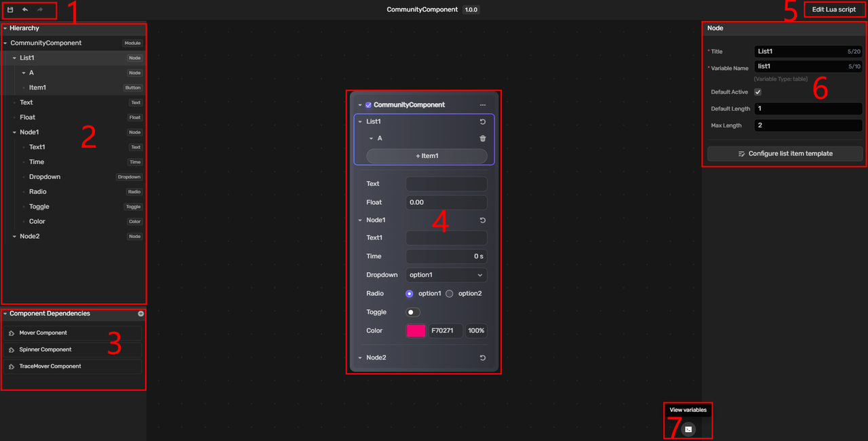Click the View variables terminal icon
Viewport: 868px width, 441px height.
pyautogui.click(x=688, y=429)
